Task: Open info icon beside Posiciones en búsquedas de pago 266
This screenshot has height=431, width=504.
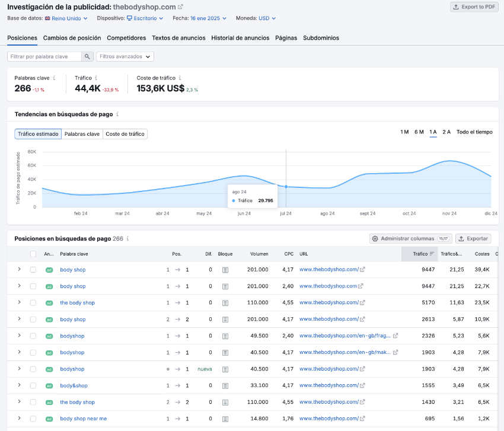Action: [127, 238]
